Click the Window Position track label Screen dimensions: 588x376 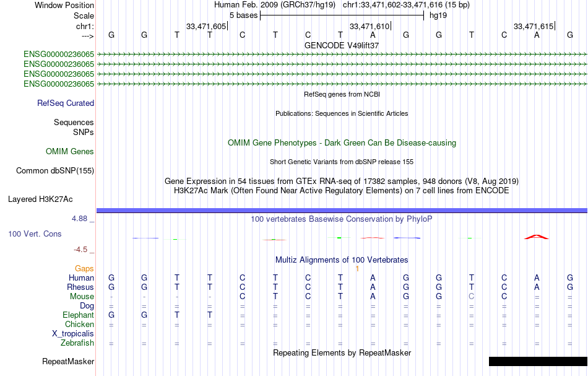point(64,5)
